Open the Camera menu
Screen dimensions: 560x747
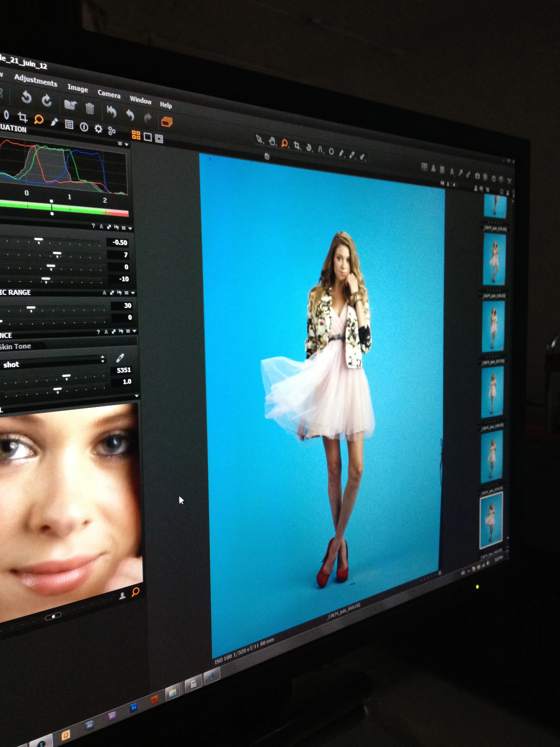point(109,94)
